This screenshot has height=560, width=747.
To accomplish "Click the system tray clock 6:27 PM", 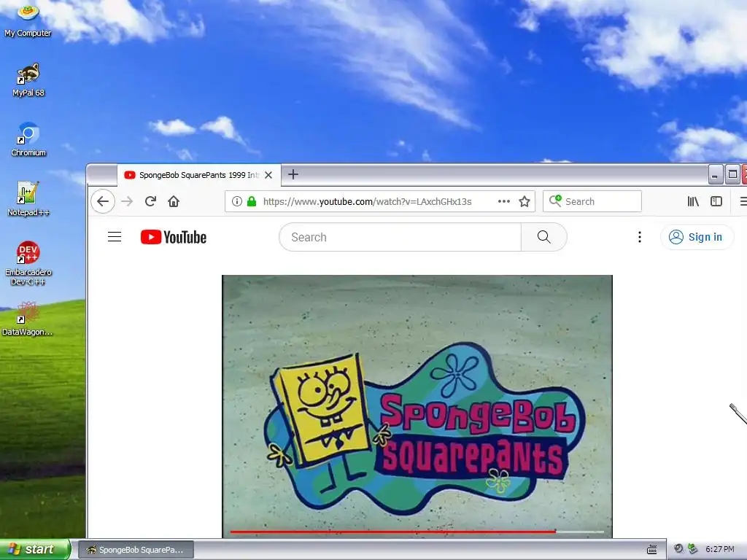I will coord(720,550).
